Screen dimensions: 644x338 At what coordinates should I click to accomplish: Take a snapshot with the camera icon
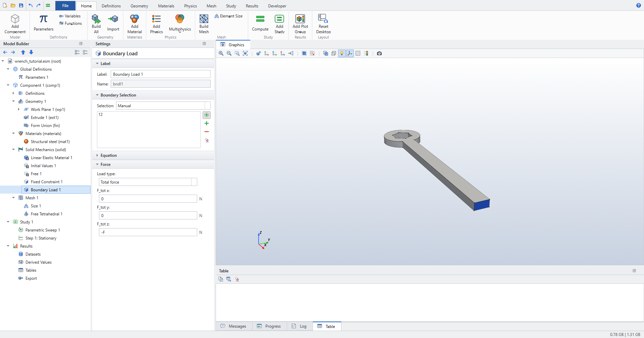[379, 53]
